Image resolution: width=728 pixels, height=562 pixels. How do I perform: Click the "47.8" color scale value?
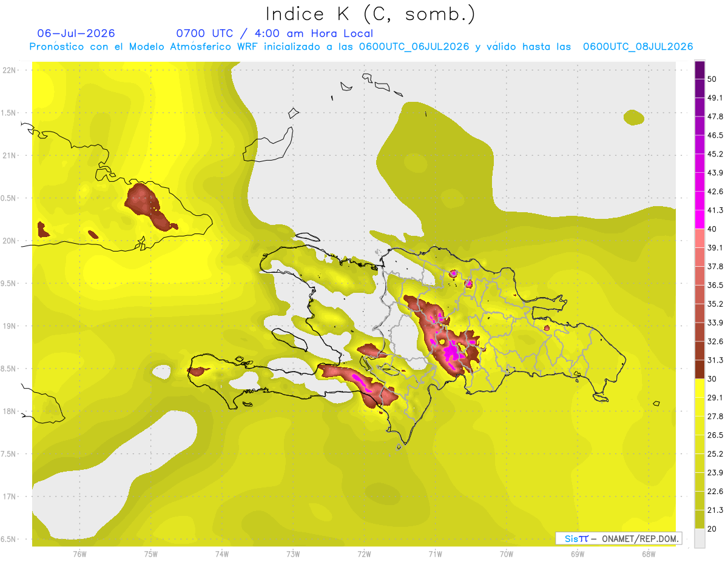pos(715,116)
